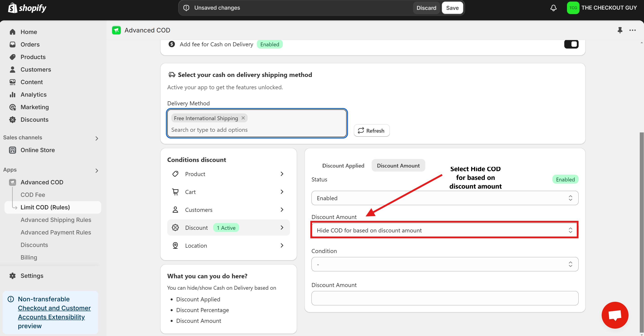Viewport: 644px width, 336px height.
Task: Open the Status Enabled dropdown
Action: [x=445, y=198]
